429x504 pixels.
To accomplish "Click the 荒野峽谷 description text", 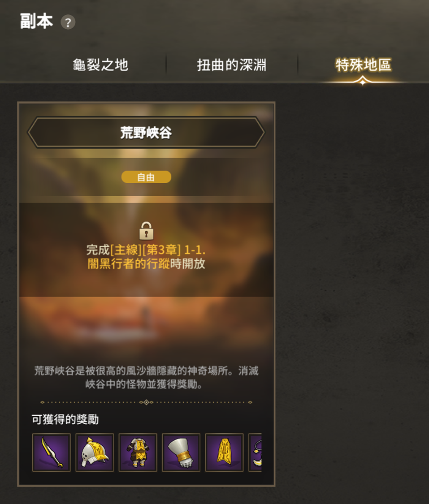I will point(146,377).
